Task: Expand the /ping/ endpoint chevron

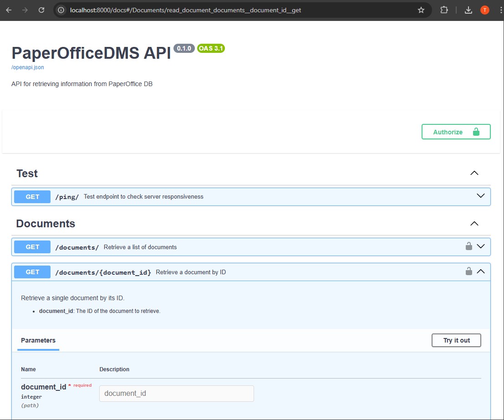Action: tap(480, 196)
